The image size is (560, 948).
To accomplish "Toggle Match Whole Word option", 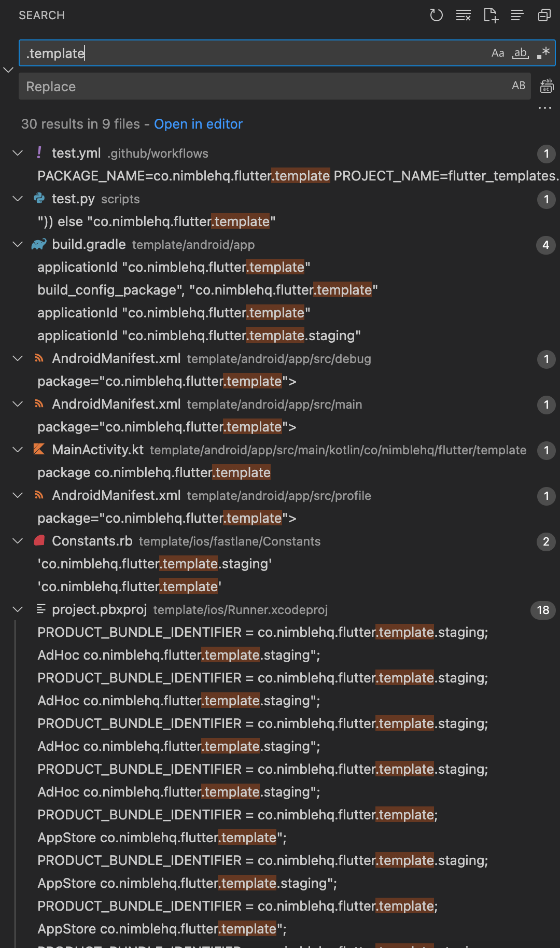I will click(x=520, y=52).
